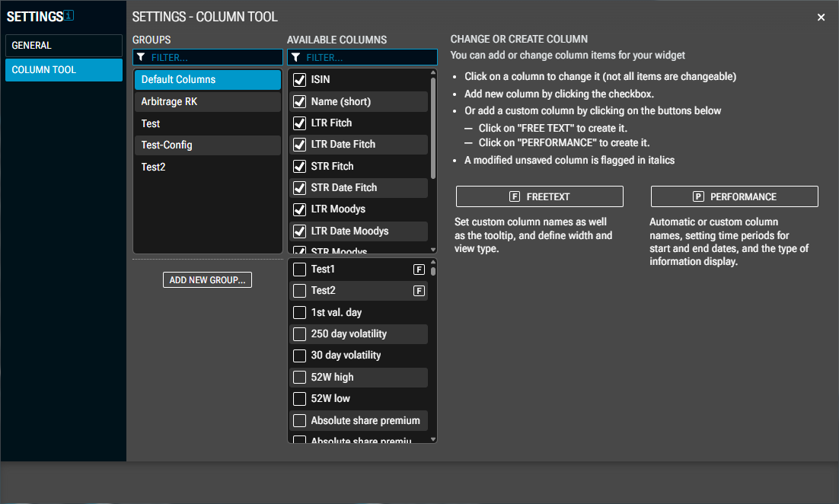Click down arrow of selected columns scrollbar

[x=433, y=250]
